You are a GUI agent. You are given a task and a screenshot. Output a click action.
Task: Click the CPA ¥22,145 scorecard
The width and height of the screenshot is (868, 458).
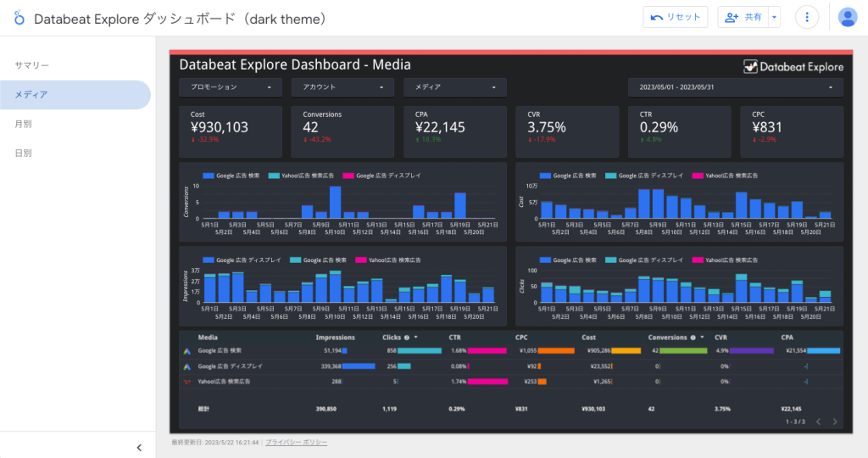(454, 131)
